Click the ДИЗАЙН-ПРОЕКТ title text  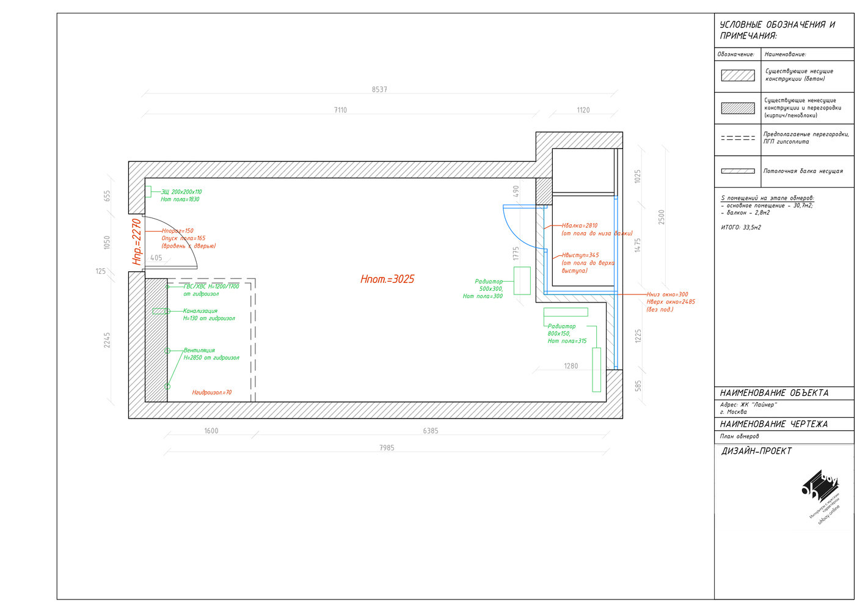click(756, 451)
